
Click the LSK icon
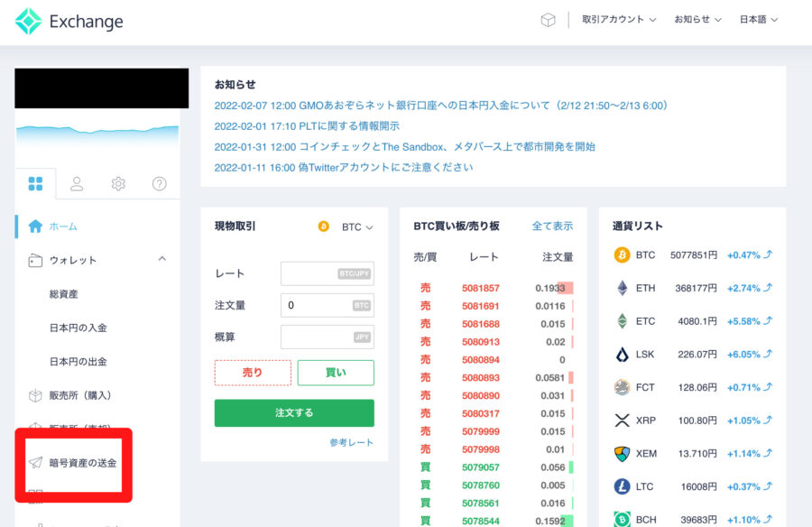[x=622, y=355]
